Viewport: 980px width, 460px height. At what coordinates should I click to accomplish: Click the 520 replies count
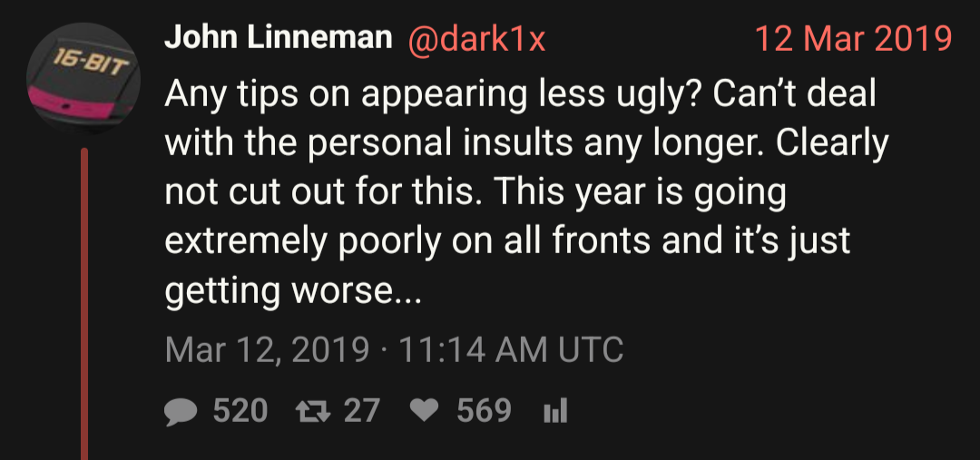click(x=240, y=412)
